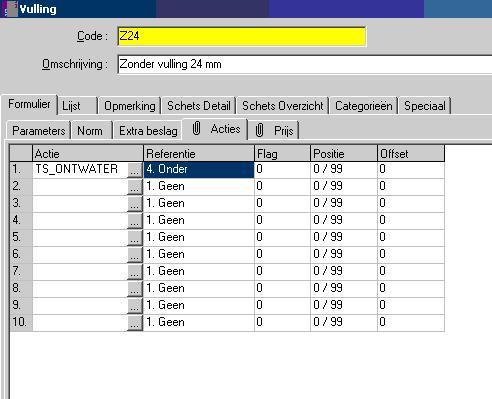Image resolution: width=492 pixels, height=399 pixels.
Task: Open the Schets Detail tab
Action: click(x=199, y=106)
